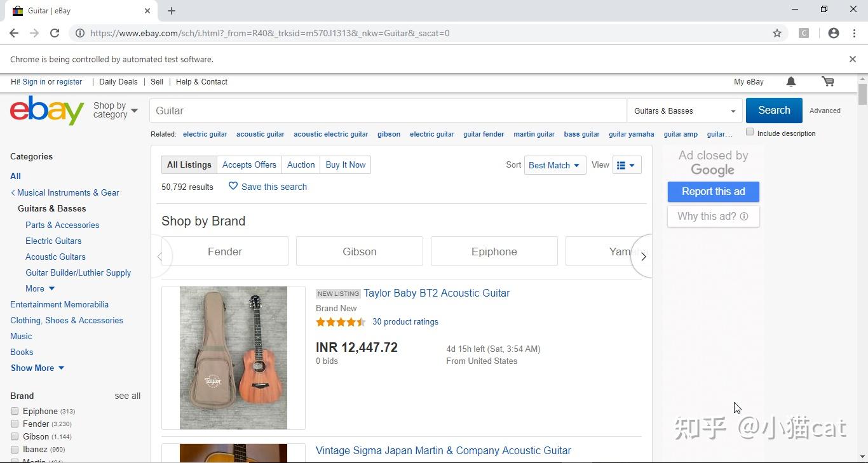868x463 pixels.
Task: Tick the Include description checkbox
Action: point(750,132)
